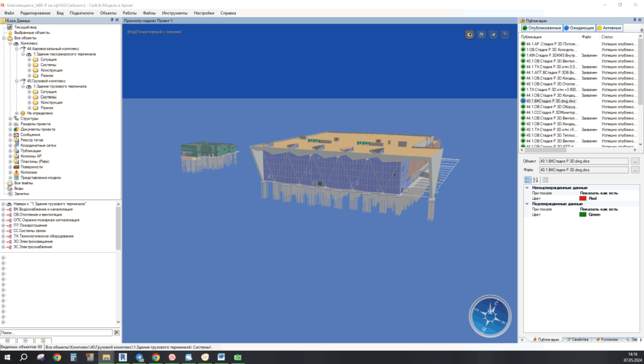
Task: Switch to Ожидающие publications filter
Action: pos(579,28)
